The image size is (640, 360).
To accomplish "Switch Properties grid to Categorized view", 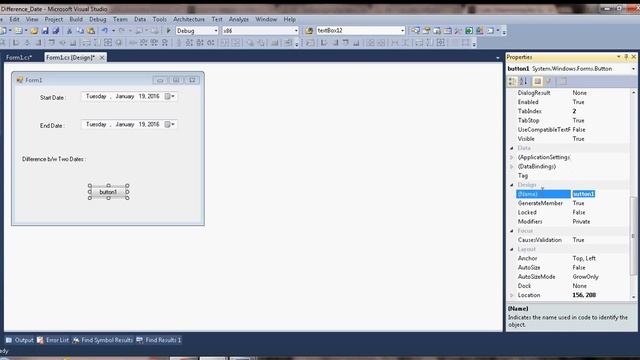I will pos(512,81).
